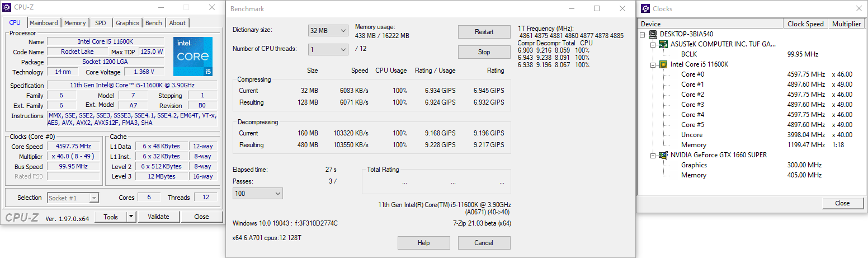
Task: Switch to the Mainboard tab
Action: tap(44, 23)
